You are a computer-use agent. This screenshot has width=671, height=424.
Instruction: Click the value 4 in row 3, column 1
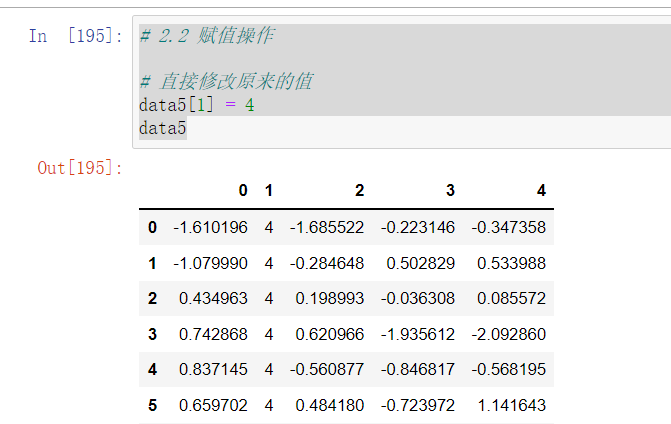coord(269,334)
